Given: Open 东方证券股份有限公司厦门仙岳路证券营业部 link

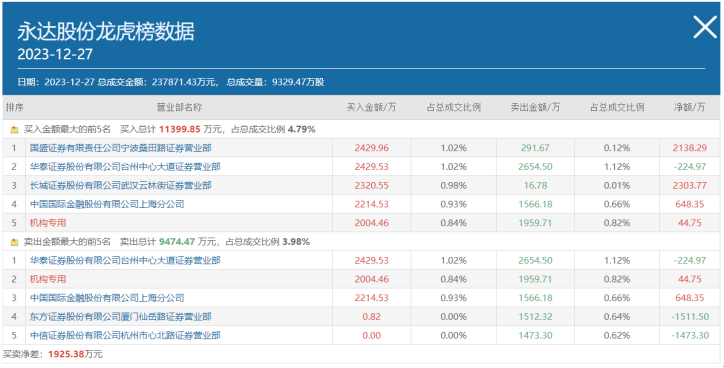Looking at the screenshot, I should click(x=121, y=316).
